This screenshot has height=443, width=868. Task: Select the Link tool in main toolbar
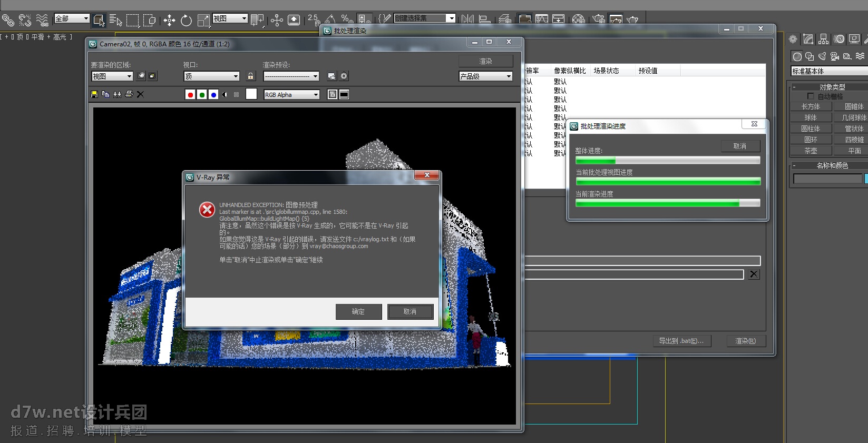pyautogui.click(x=8, y=21)
